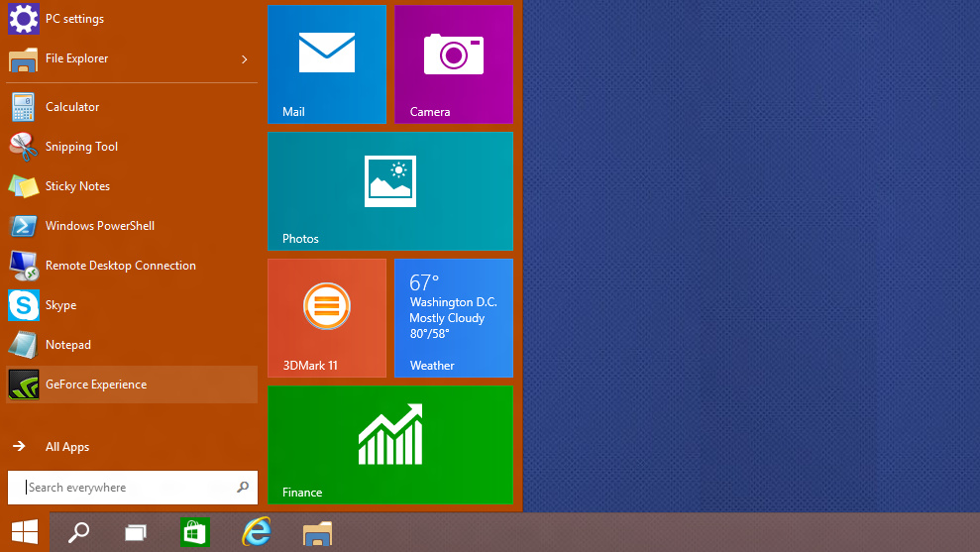Click magnifier icon inside search box
Viewport: 980px width, 552px height.
tap(243, 488)
